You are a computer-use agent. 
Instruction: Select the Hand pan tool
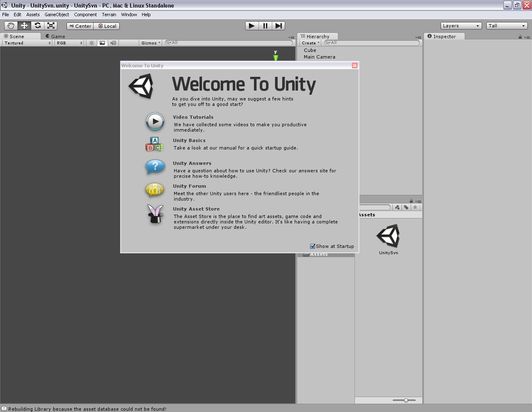point(11,25)
